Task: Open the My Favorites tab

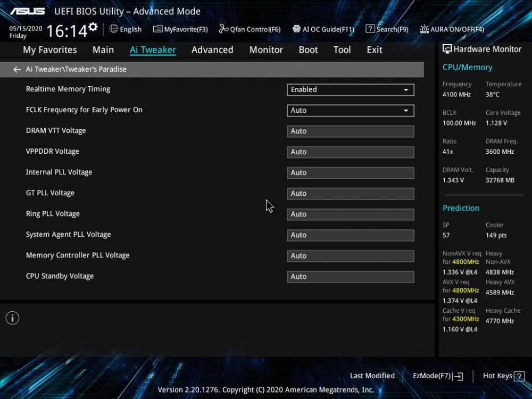Action: tap(50, 50)
